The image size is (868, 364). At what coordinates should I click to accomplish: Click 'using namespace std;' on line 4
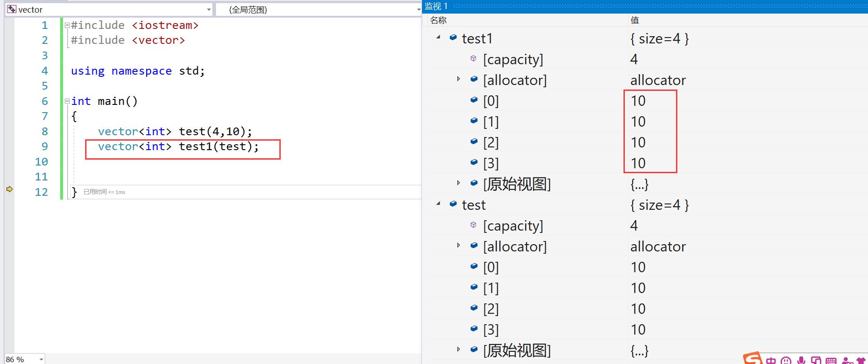tap(138, 71)
